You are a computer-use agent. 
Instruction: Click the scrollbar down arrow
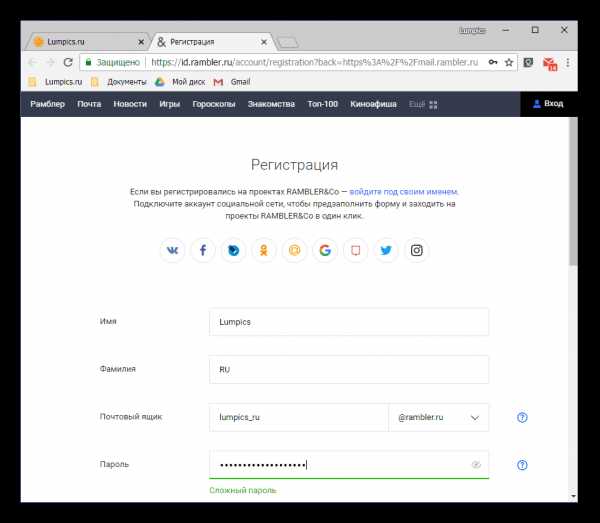pos(573,496)
